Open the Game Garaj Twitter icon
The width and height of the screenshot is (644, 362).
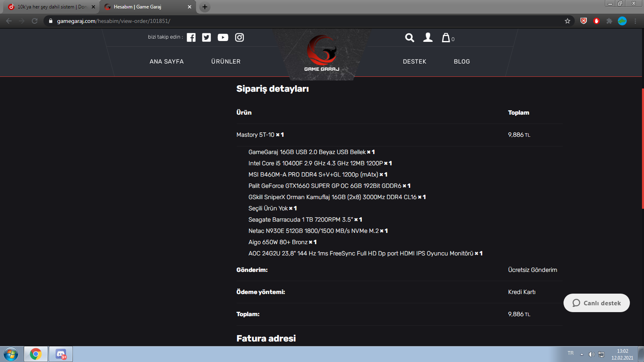(206, 37)
